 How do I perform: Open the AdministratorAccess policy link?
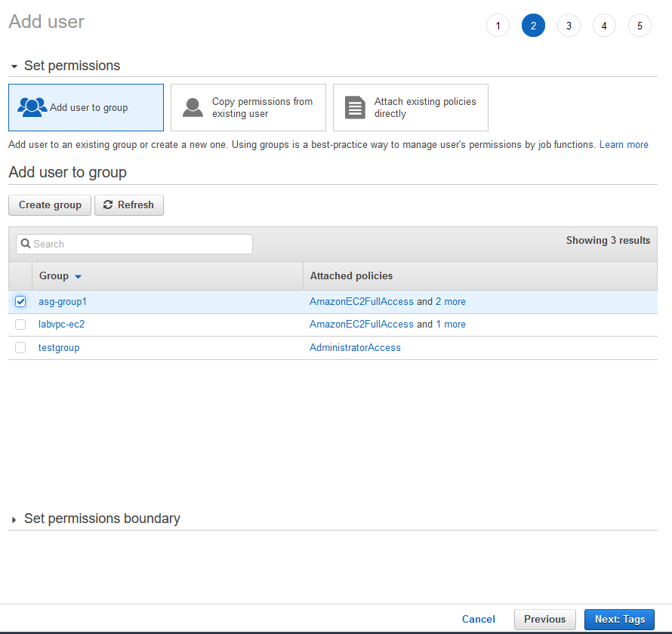(355, 348)
